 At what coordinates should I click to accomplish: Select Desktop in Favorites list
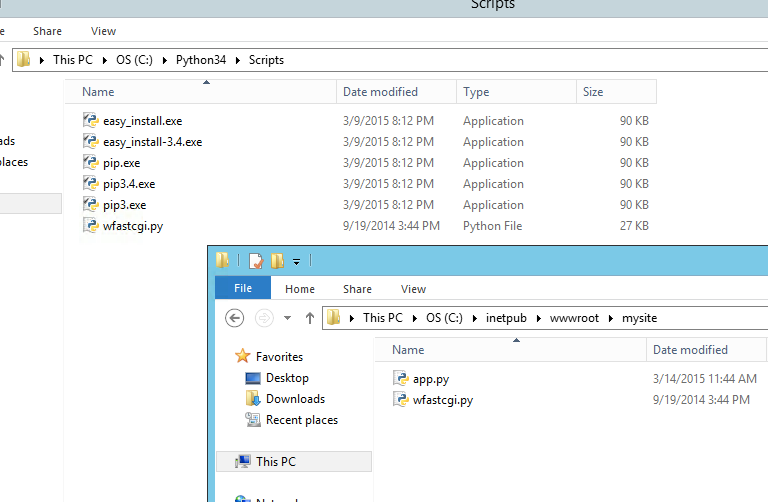pyautogui.click(x=287, y=378)
